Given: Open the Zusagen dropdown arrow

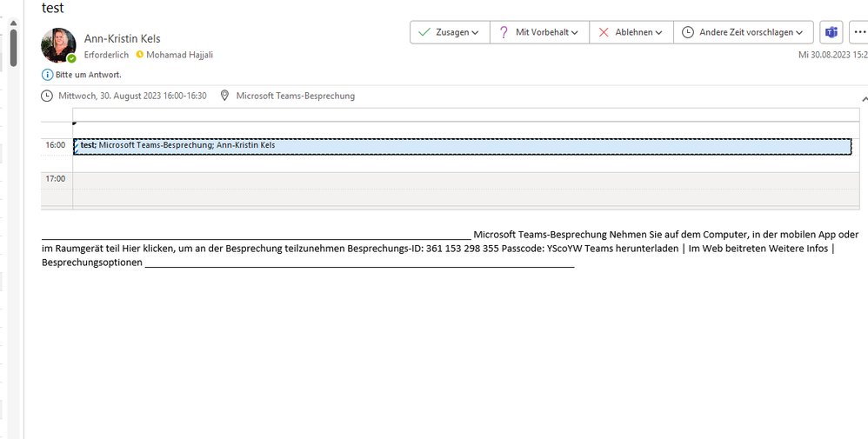Looking at the screenshot, I should point(475,33).
